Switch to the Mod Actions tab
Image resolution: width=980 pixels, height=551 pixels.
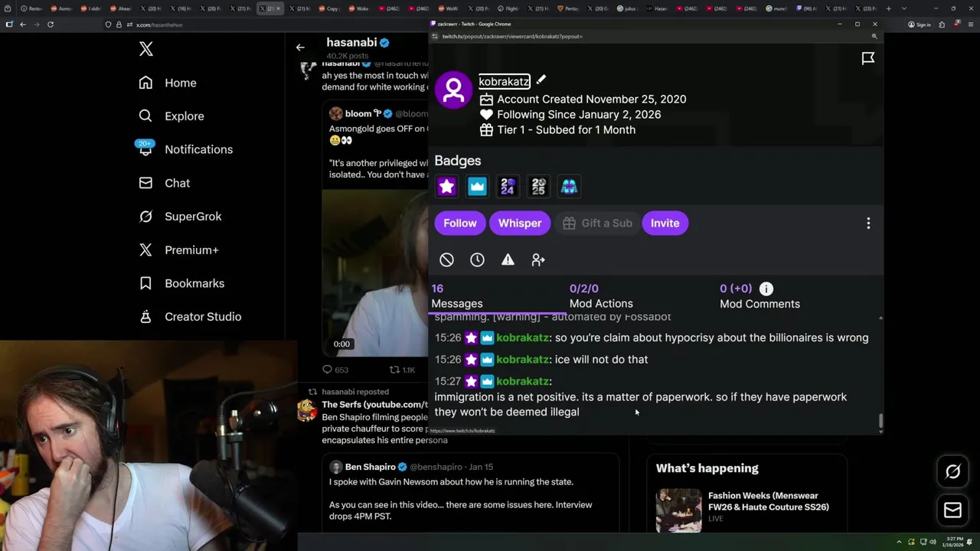tap(601, 296)
